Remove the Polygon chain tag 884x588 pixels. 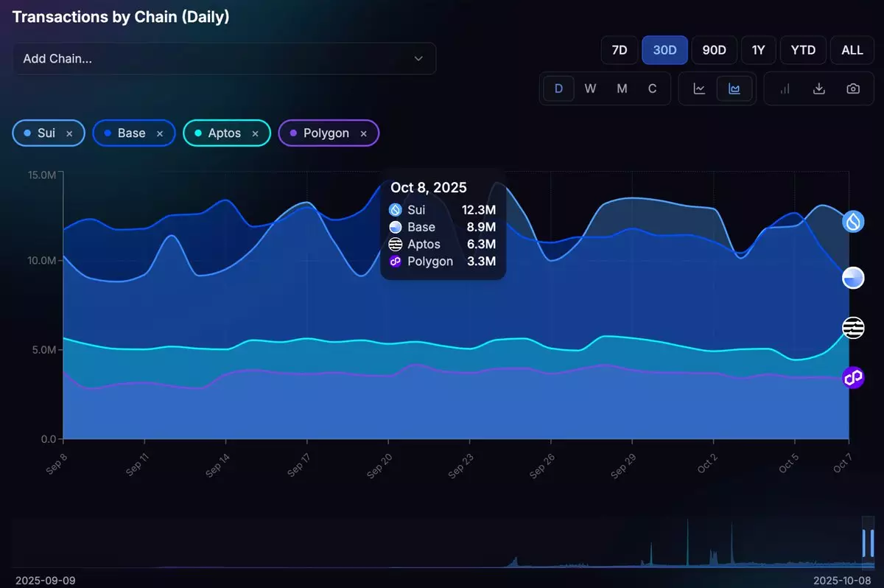pos(363,133)
